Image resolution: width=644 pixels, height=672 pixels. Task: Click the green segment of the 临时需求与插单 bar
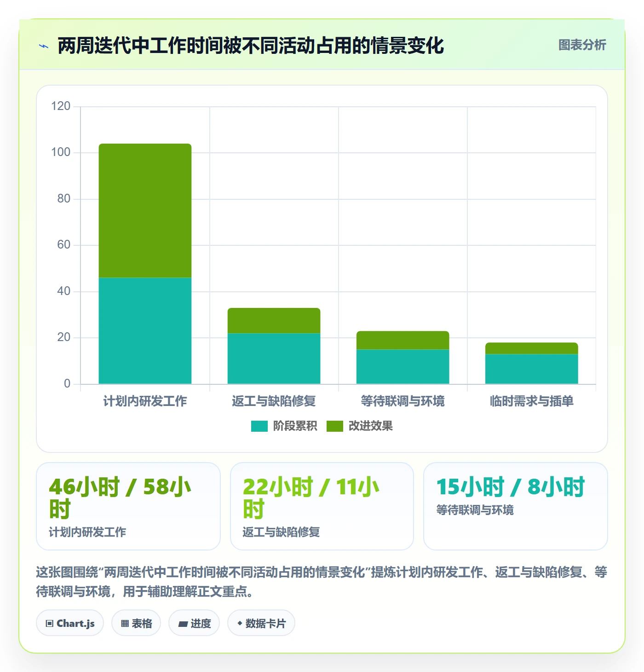coord(531,348)
